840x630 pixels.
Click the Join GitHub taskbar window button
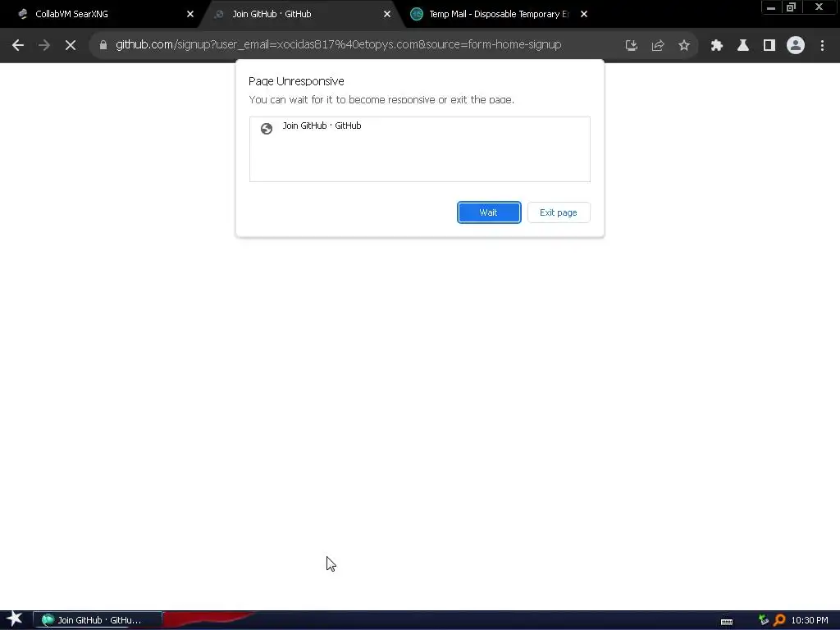pyautogui.click(x=98, y=620)
